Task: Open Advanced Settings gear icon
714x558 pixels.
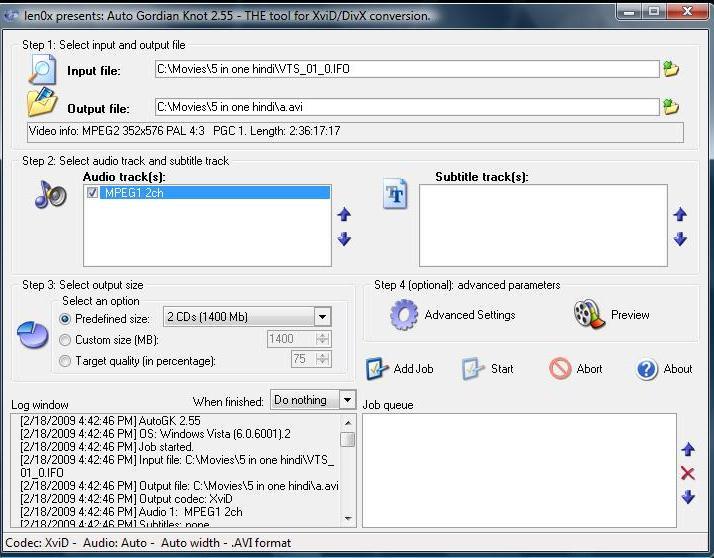Action: point(404,315)
